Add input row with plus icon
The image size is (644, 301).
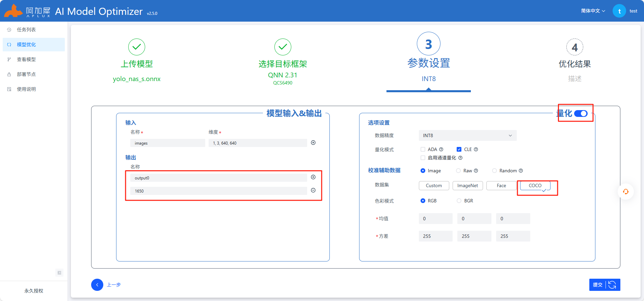[313, 143]
